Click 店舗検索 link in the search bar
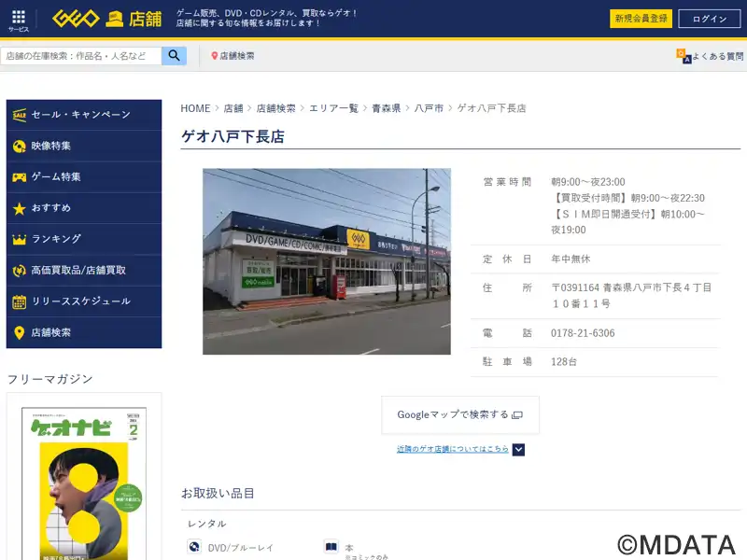Viewport: 747px width, 560px height. click(x=237, y=56)
